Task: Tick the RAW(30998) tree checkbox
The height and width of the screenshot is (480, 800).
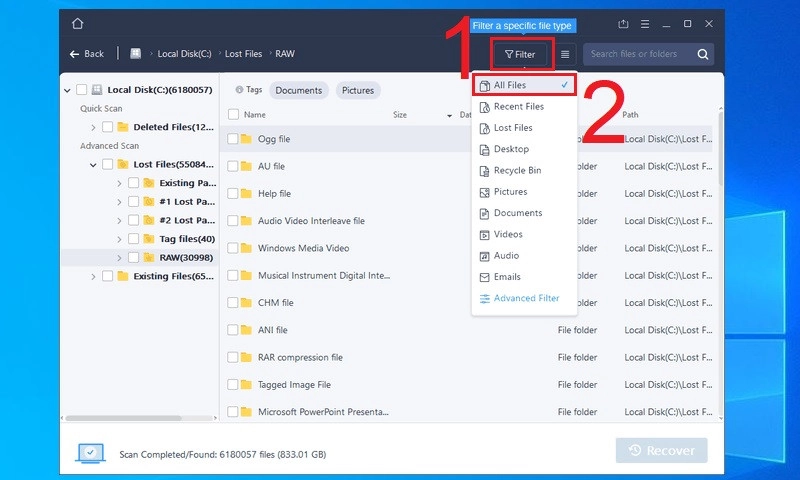Action: [133, 258]
